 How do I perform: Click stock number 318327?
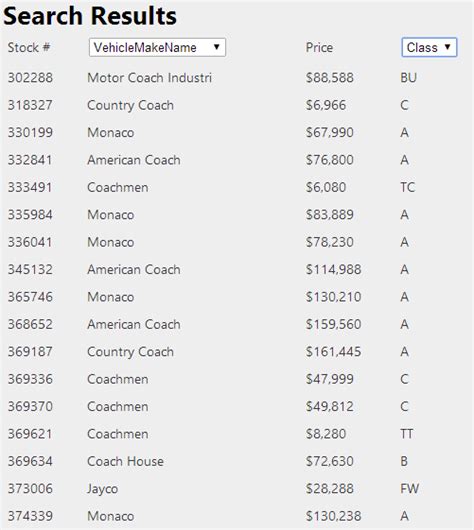(x=30, y=105)
